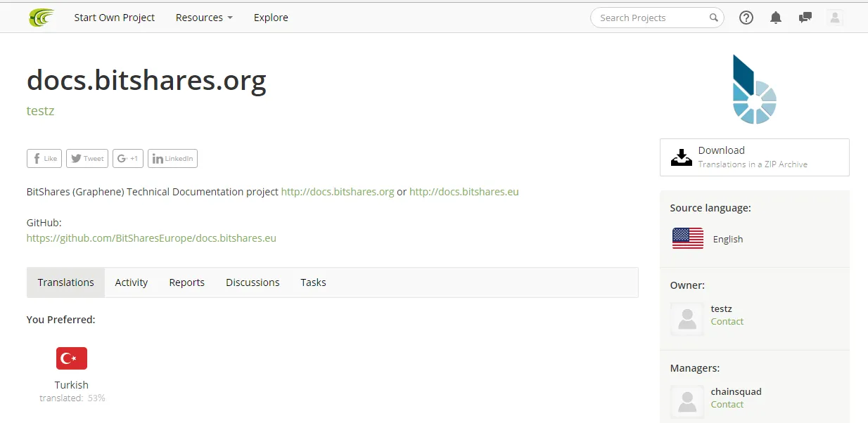Image resolution: width=868 pixels, height=423 pixels.
Task: Open the user profile avatar menu
Action: click(835, 18)
